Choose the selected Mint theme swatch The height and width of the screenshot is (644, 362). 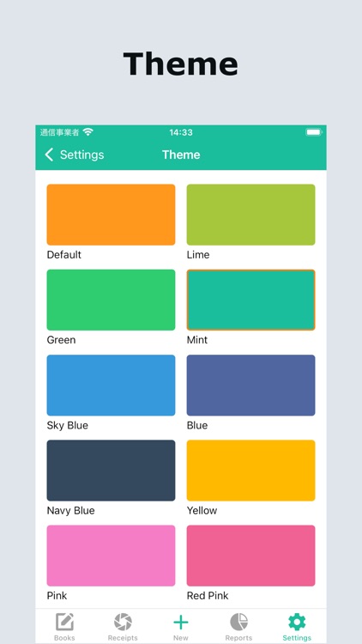pyautogui.click(x=250, y=300)
